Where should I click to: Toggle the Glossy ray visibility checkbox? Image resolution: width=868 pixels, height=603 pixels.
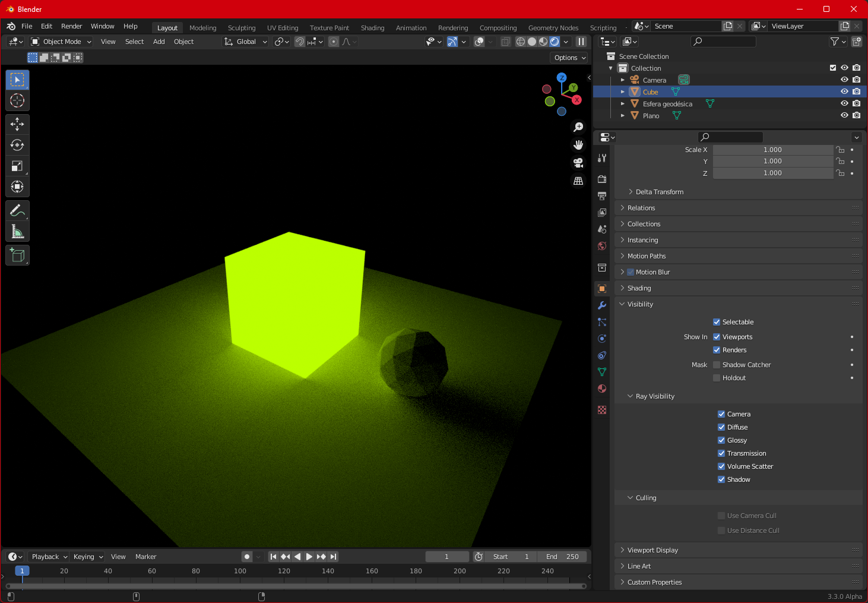(721, 440)
